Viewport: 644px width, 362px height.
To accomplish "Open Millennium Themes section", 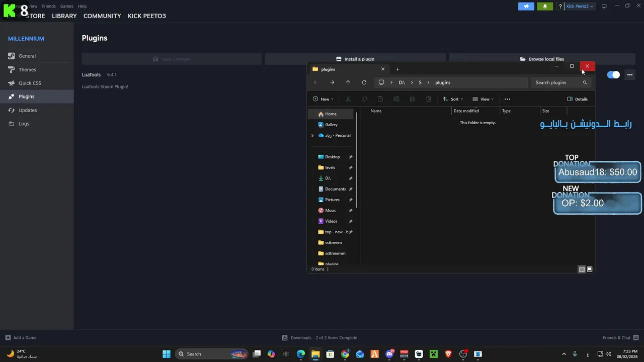I will click(x=37, y=69).
